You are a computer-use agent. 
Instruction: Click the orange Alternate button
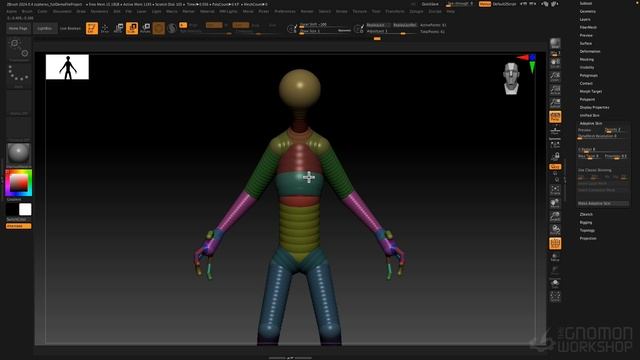18,226
